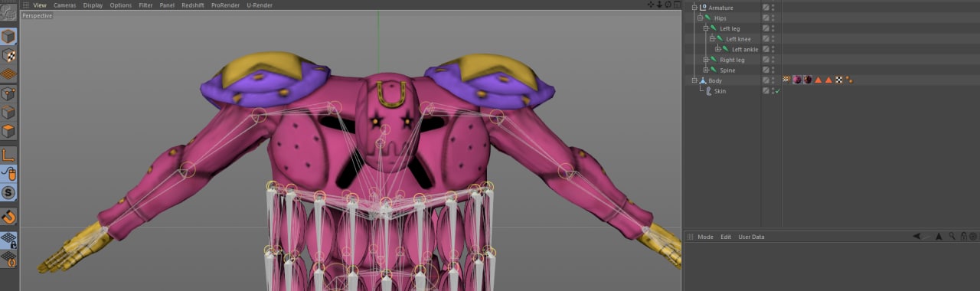This screenshot has height=291, width=980.
Task: Enable Snap magnet icon
Action: [x=8, y=217]
